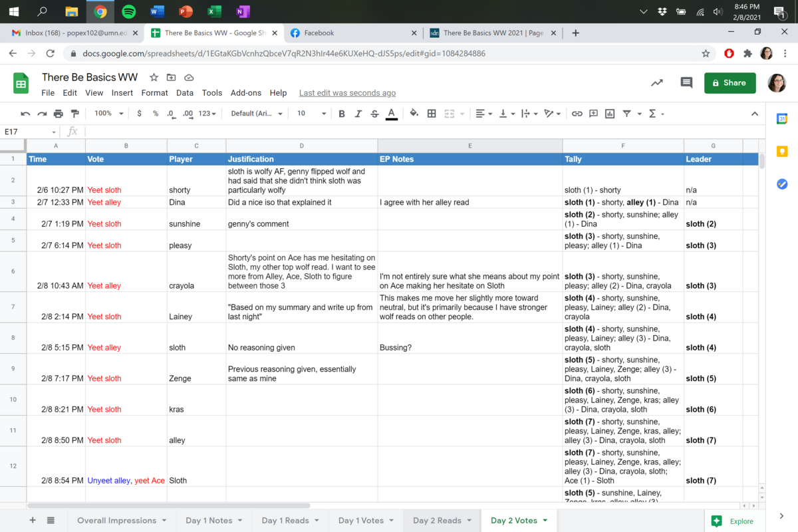Open Spotify from the Windows taskbar
798x532 pixels.
pos(129,11)
